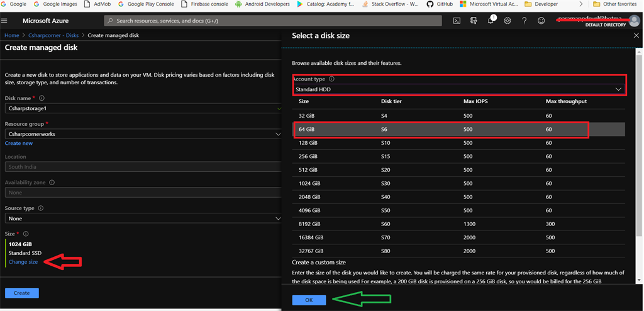Open the Microsoft Virtual Academy bookmark
The height and width of the screenshot is (311, 644).
(488, 4)
